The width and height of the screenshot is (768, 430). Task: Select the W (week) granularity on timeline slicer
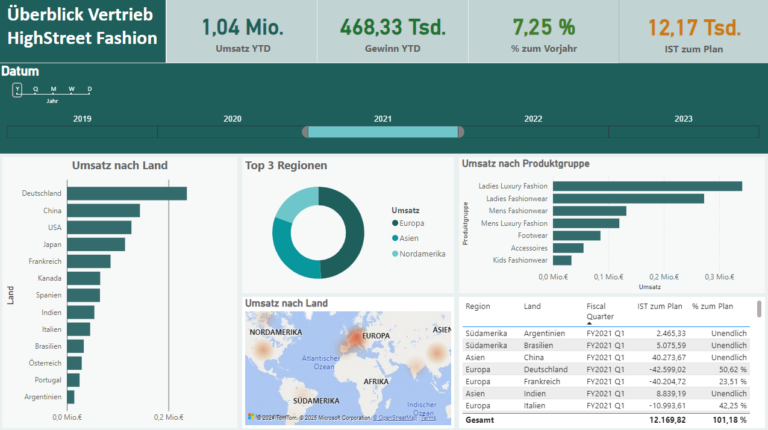tap(72, 89)
